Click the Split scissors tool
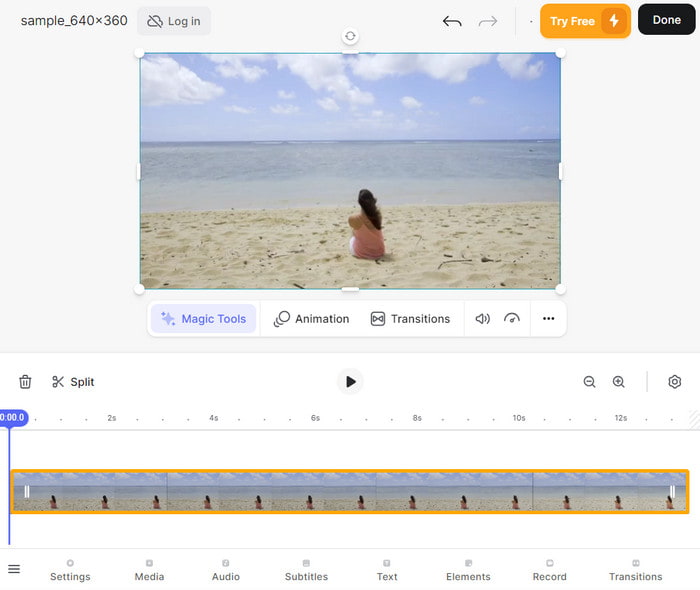This screenshot has width=700, height=590. tap(73, 382)
